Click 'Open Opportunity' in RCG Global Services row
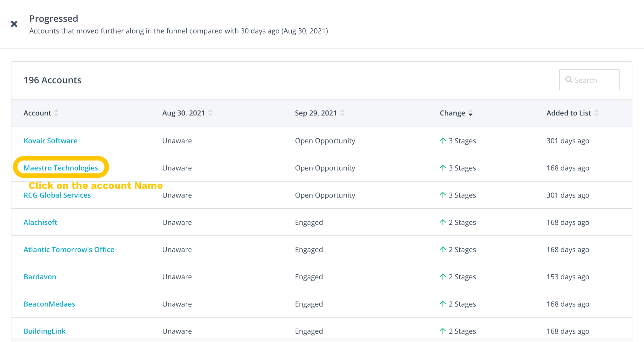 point(325,195)
